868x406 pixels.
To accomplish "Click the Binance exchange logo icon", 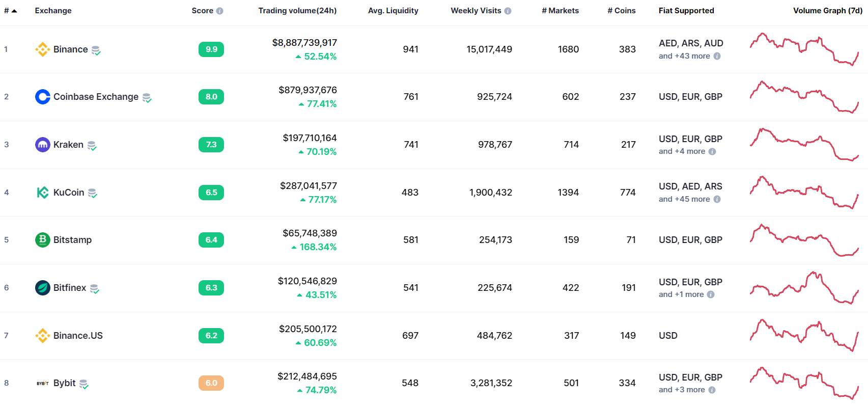I will pyautogui.click(x=42, y=49).
